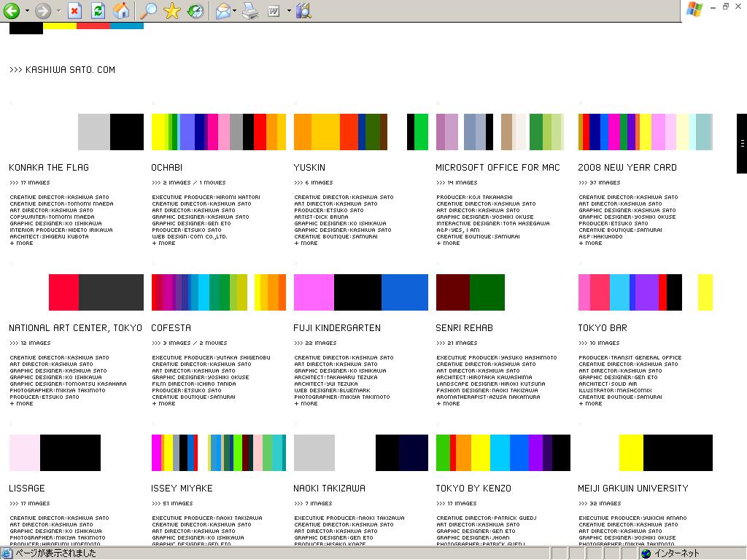This screenshot has width=747, height=560.
Task: Click the page icon in the status bar
Action: pos(6,553)
